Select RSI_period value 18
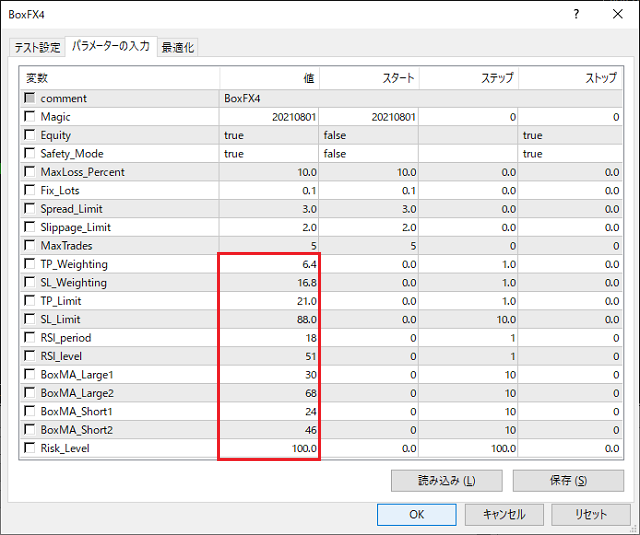Image resolution: width=640 pixels, height=535 pixels. [269, 338]
